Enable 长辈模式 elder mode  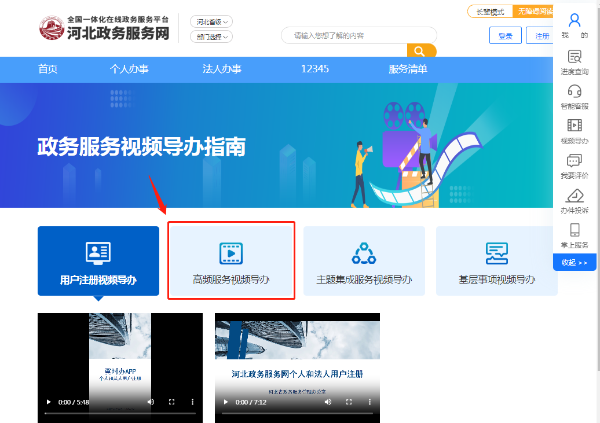[490, 11]
